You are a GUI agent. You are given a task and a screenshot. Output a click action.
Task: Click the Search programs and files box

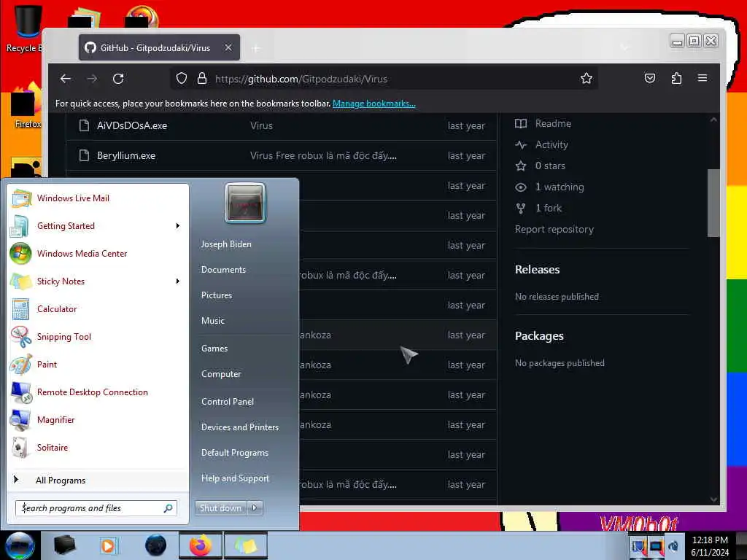pyautogui.click(x=96, y=508)
